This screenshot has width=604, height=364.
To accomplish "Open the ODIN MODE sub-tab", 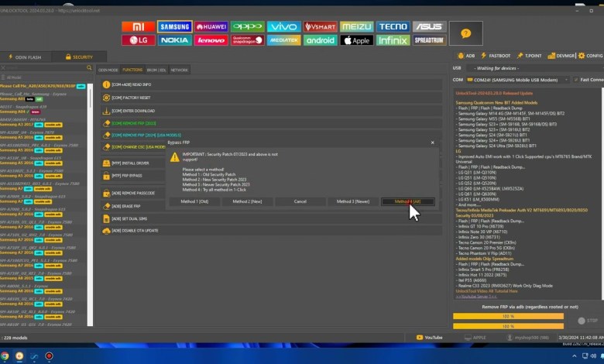I will point(108,70).
